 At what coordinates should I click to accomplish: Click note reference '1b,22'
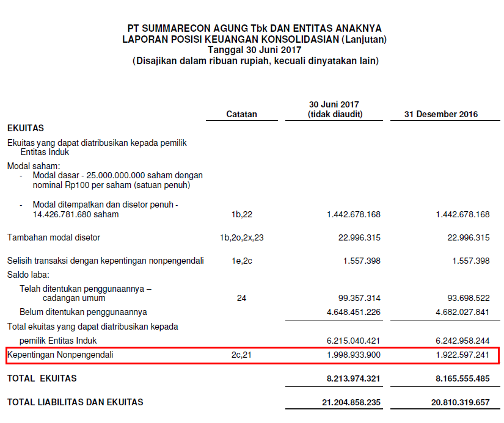[x=241, y=214]
